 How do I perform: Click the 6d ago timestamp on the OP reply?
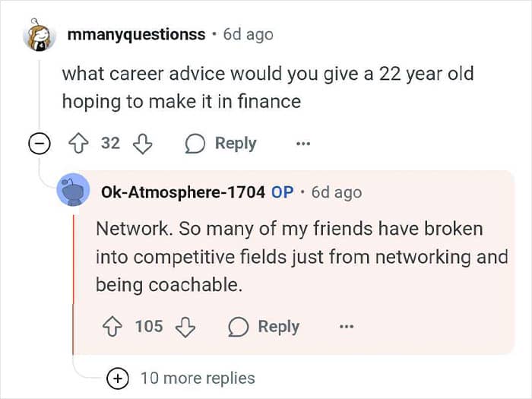pyautogui.click(x=337, y=192)
